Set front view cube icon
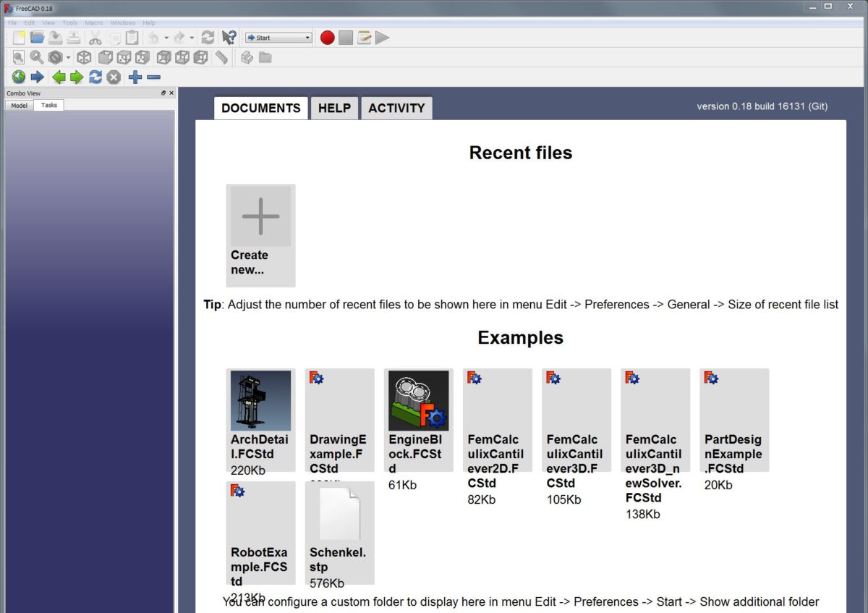This screenshot has height=613, width=868. click(x=106, y=57)
